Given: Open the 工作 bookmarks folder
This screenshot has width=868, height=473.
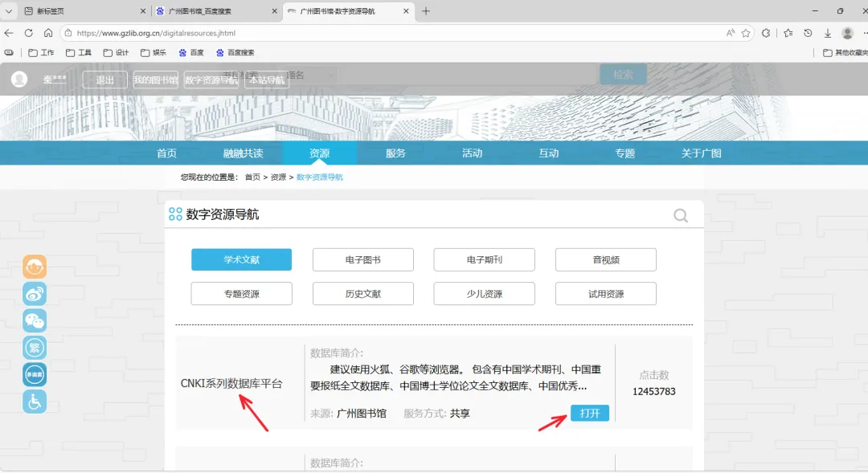Looking at the screenshot, I should coord(41,52).
